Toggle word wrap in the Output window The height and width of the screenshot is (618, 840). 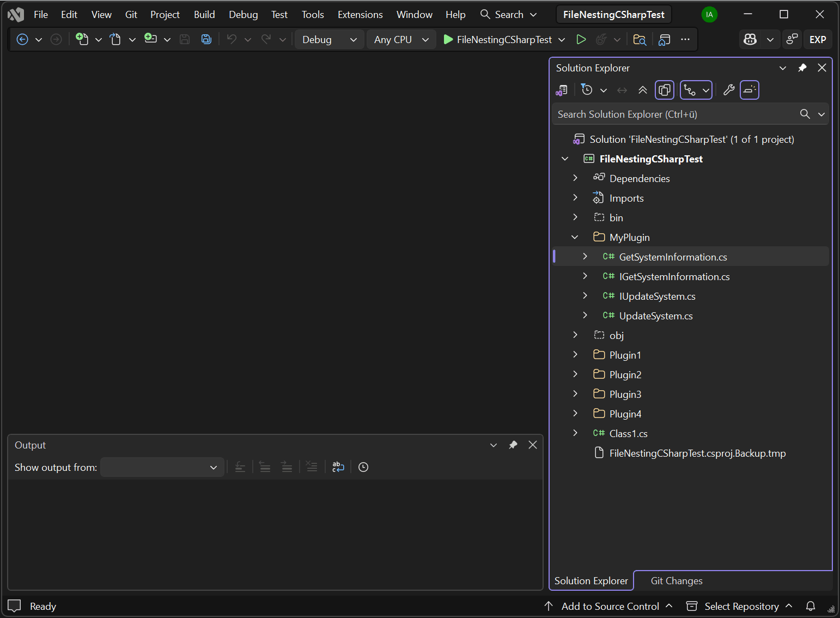(x=338, y=467)
